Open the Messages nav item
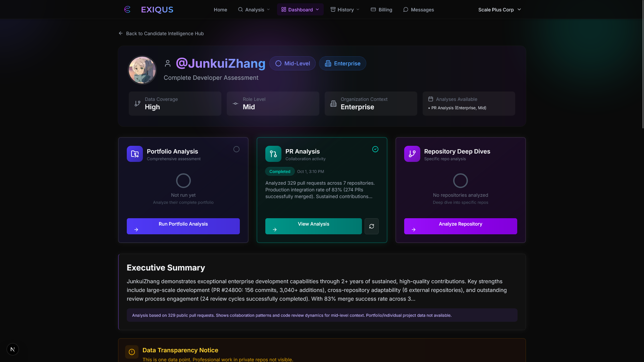The height and width of the screenshot is (362, 644). coord(419,10)
